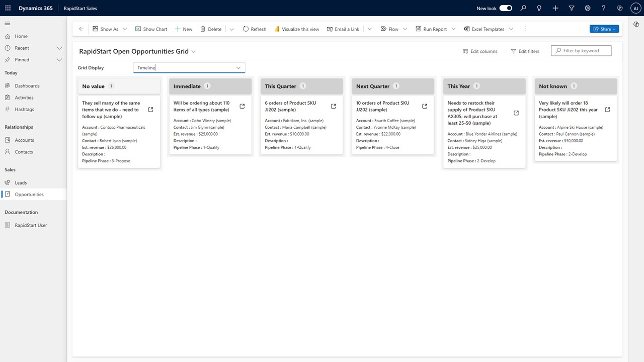Click the Share button
This screenshot has width=644, height=362.
(x=604, y=29)
